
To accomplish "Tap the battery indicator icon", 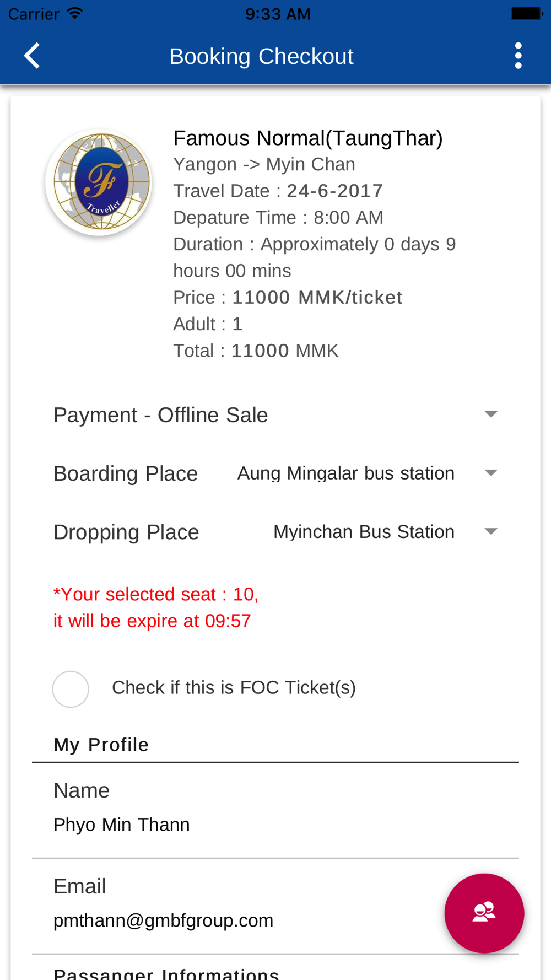I will tap(527, 13).
